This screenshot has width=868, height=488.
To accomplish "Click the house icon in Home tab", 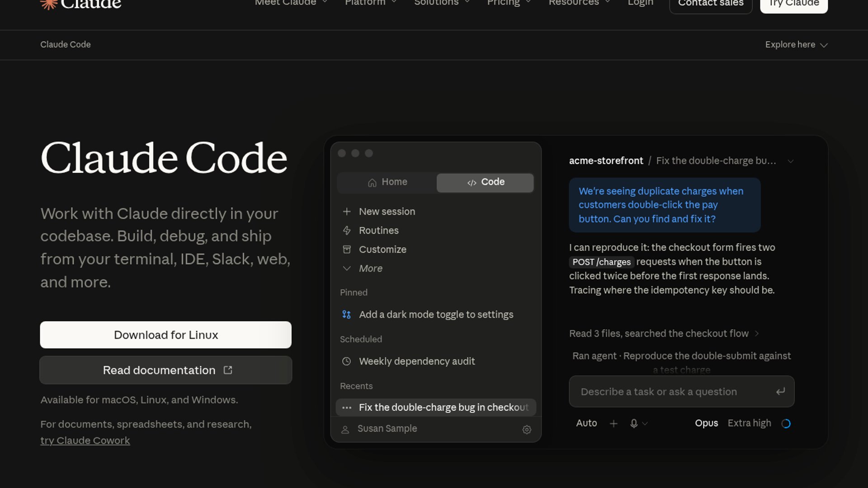I will point(372,183).
